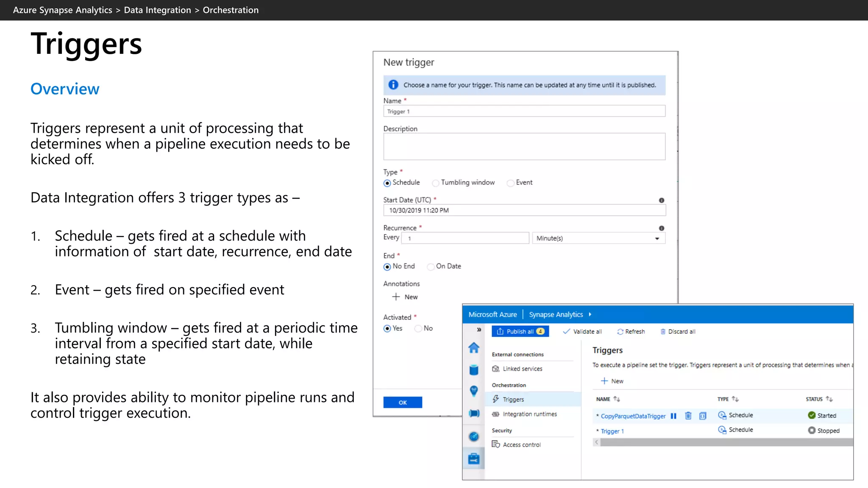View code for CopyParquetDataTrigger
The image size is (868, 488).
click(x=703, y=416)
